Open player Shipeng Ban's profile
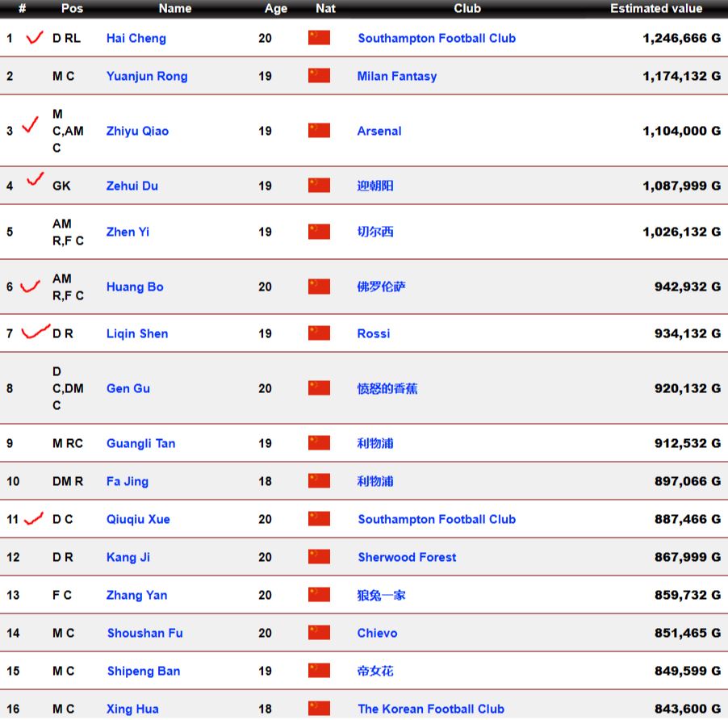The width and height of the screenshot is (728, 720). [x=144, y=672]
